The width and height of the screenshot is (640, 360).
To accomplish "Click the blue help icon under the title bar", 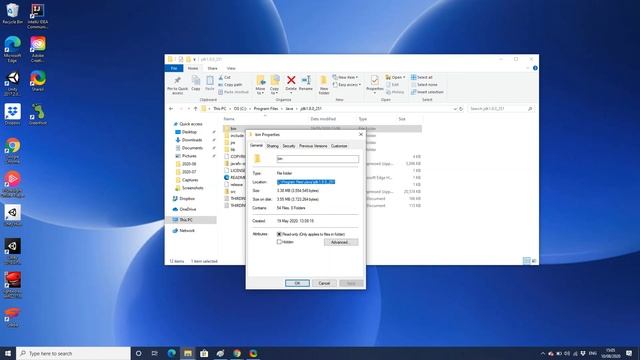I will coord(535,68).
